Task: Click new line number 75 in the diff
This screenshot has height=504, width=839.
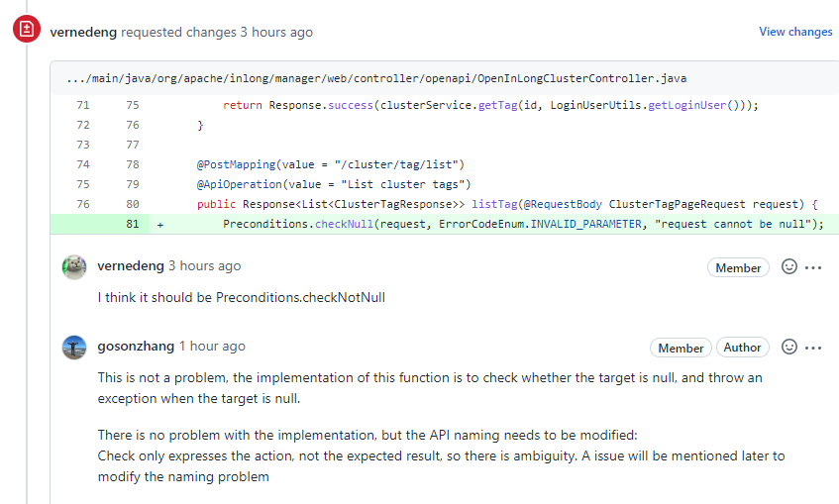Action: (x=133, y=105)
